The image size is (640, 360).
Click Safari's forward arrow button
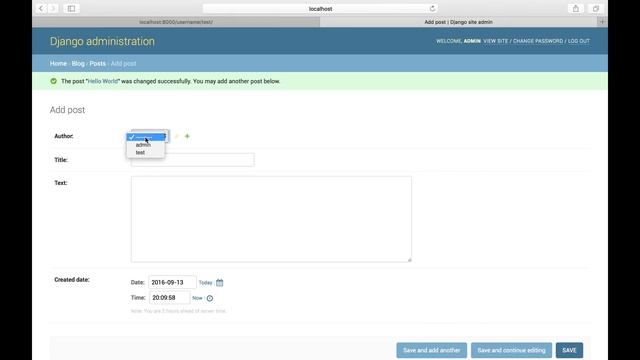pyautogui.click(x=53, y=9)
